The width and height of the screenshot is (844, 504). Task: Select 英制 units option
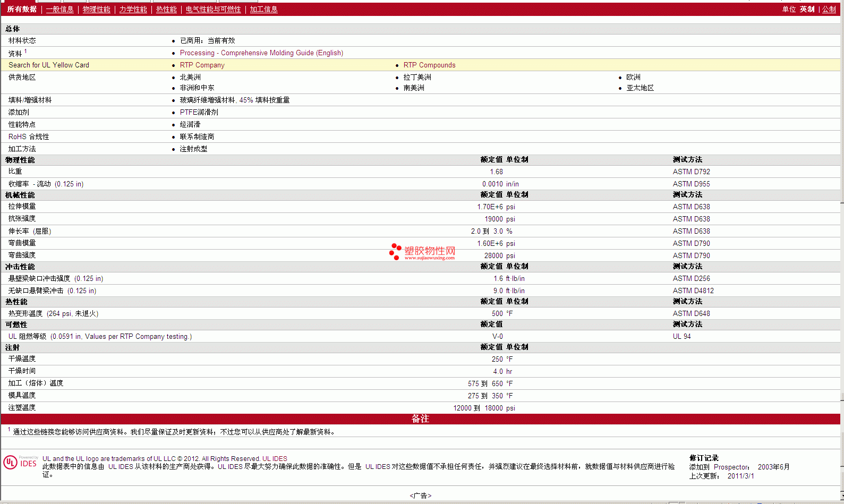(807, 9)
